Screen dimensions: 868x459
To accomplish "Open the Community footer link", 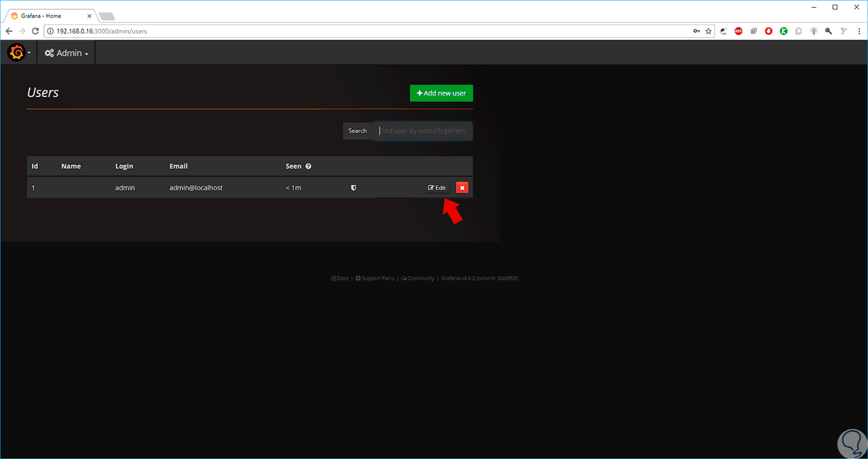I will pos(417,278).
